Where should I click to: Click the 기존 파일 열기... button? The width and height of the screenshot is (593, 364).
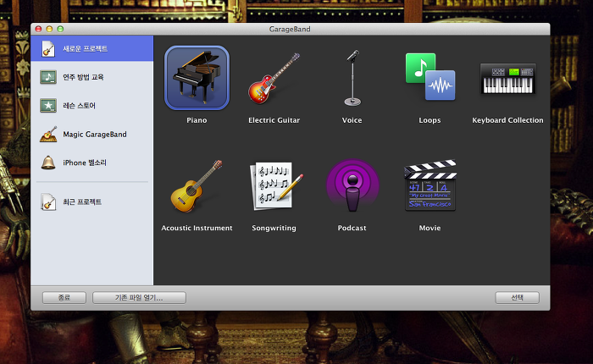[139, 297]
